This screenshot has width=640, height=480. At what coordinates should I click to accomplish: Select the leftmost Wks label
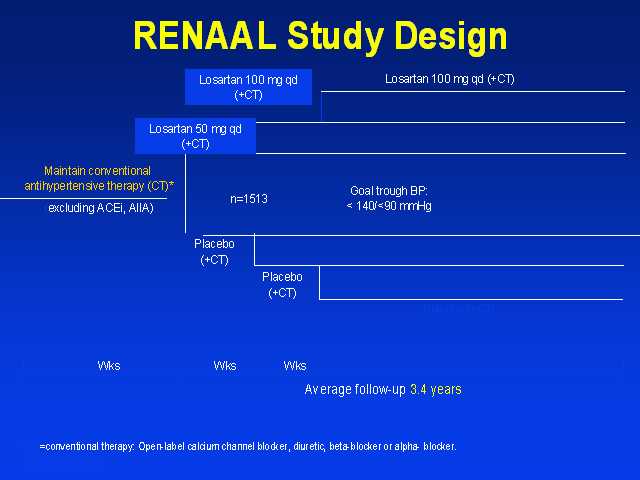pyautogui.click(x=109, y=366)
